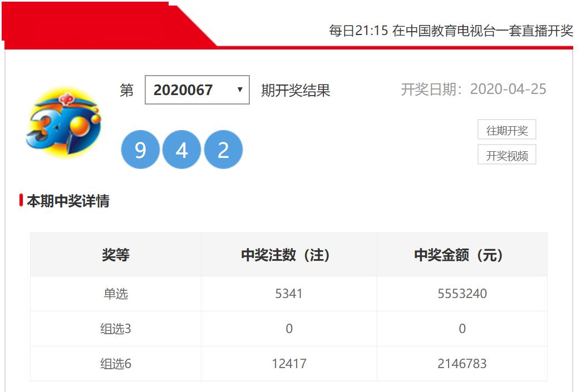Select the blue ball showing number 2

pyautogui.click(x=224, y=148)
